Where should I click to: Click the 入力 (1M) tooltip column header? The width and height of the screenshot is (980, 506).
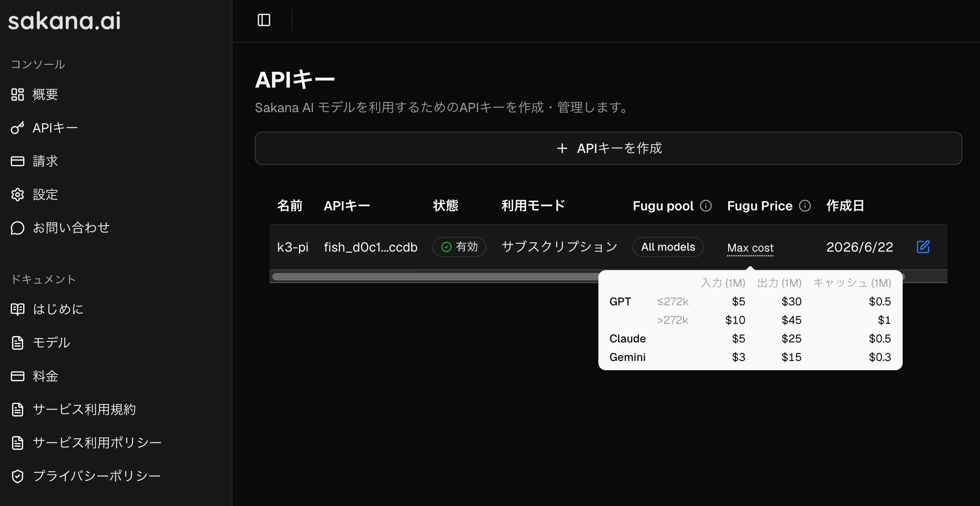[x=723, y=283]
